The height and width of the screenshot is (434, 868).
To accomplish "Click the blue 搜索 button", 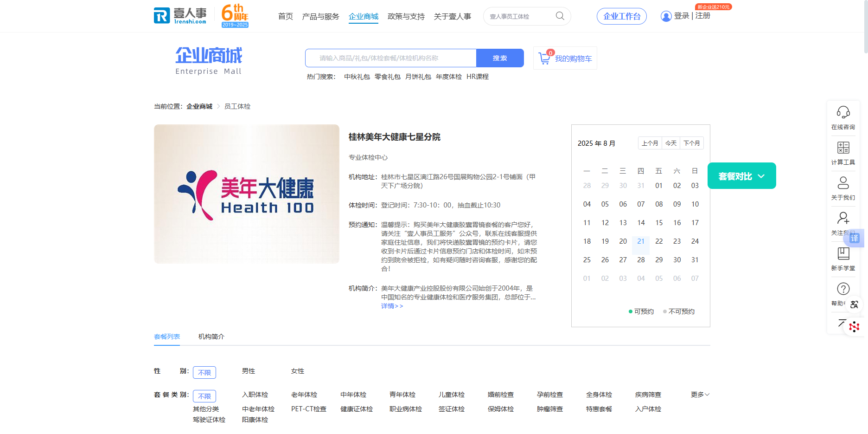I will point(500,58).
